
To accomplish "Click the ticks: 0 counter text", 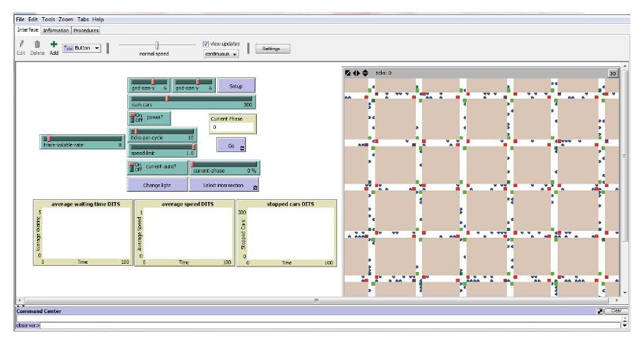I will [383, 73].
